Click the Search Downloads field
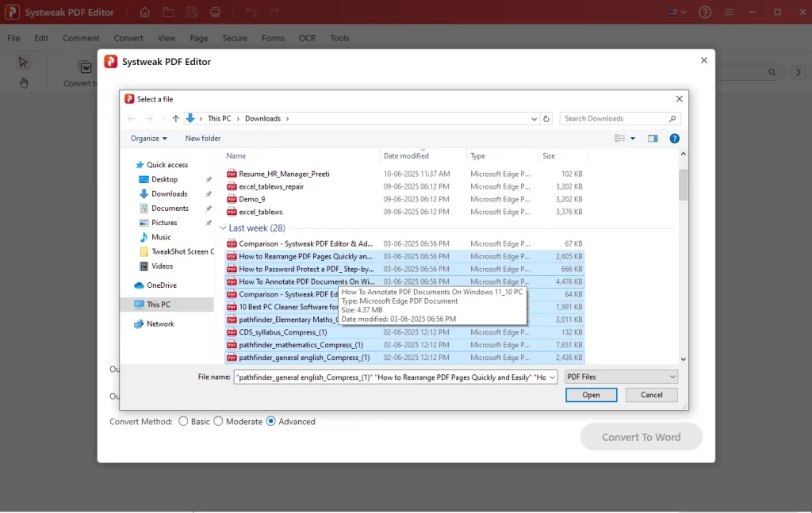The image size is (812, 513). pos(620,119)
